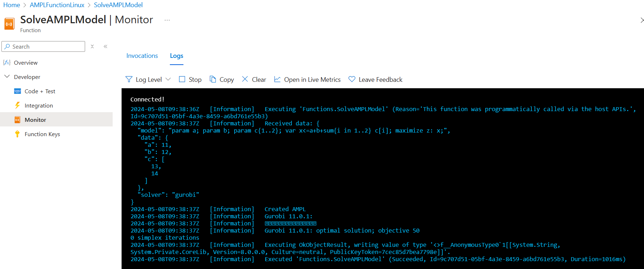Select the Logs tab
The height and width of the screenshot is (269, 644).
tap(177, 56)
